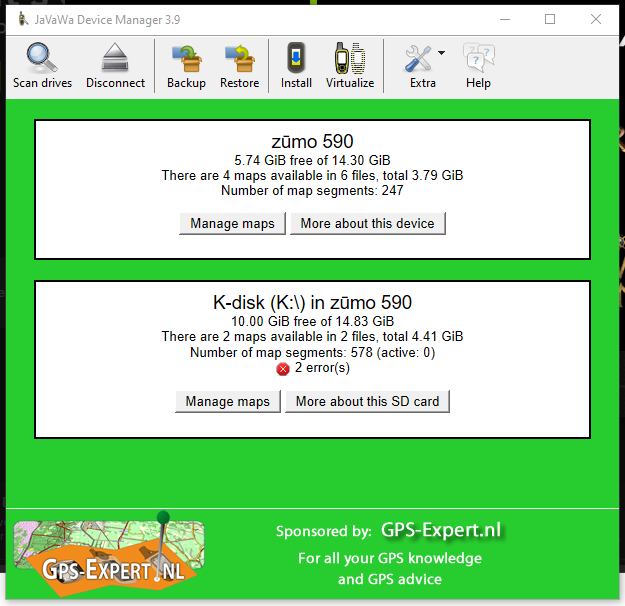
Task: Close the JaVaWa Device Manager window
Action: tap(596, 19)
